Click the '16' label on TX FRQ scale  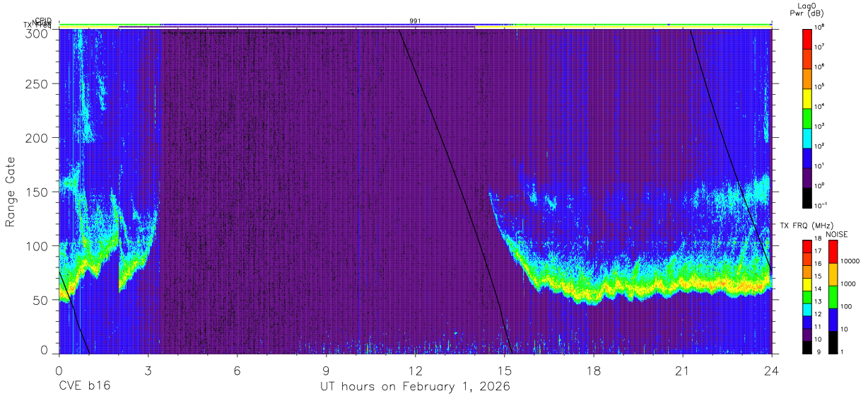pos(818,263)
